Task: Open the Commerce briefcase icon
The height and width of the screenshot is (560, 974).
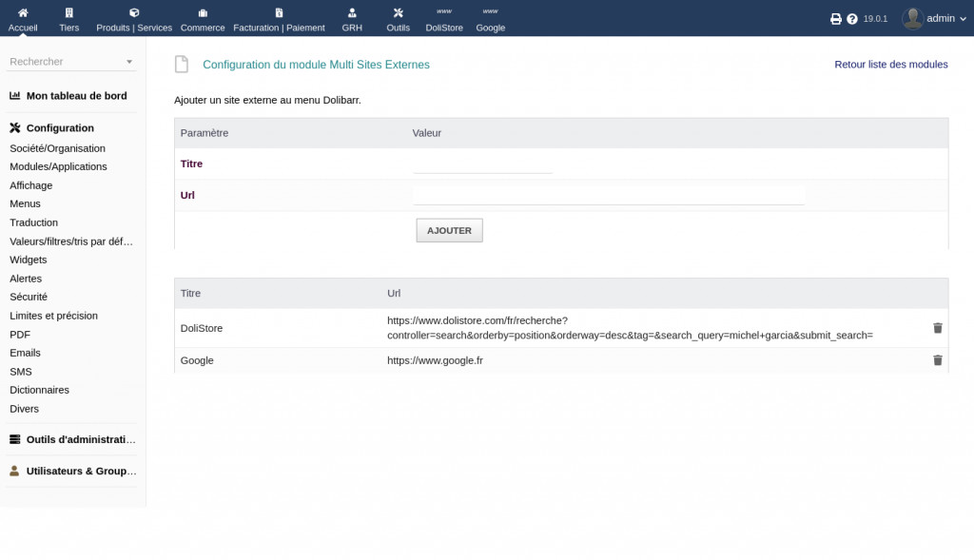Action: click(203, 13)
